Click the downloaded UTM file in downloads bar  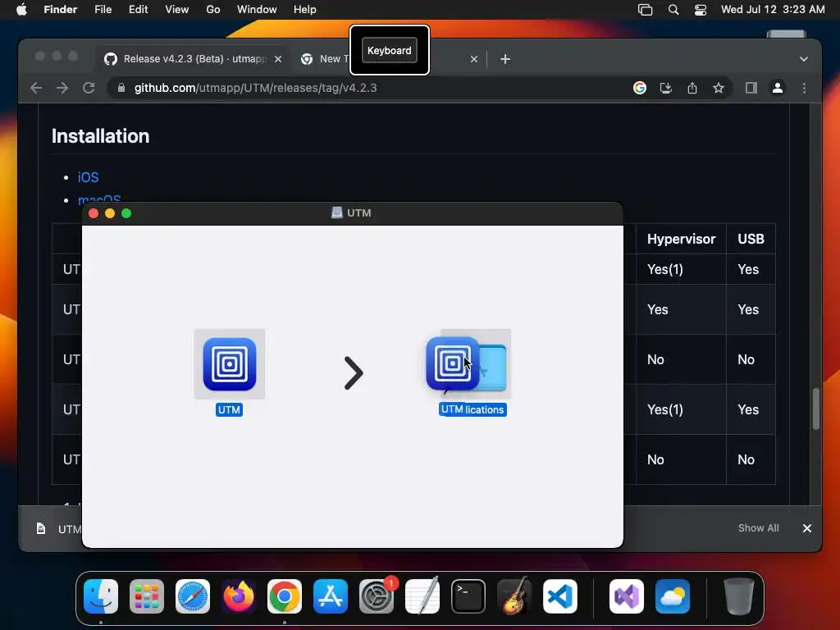click(59, 529)
